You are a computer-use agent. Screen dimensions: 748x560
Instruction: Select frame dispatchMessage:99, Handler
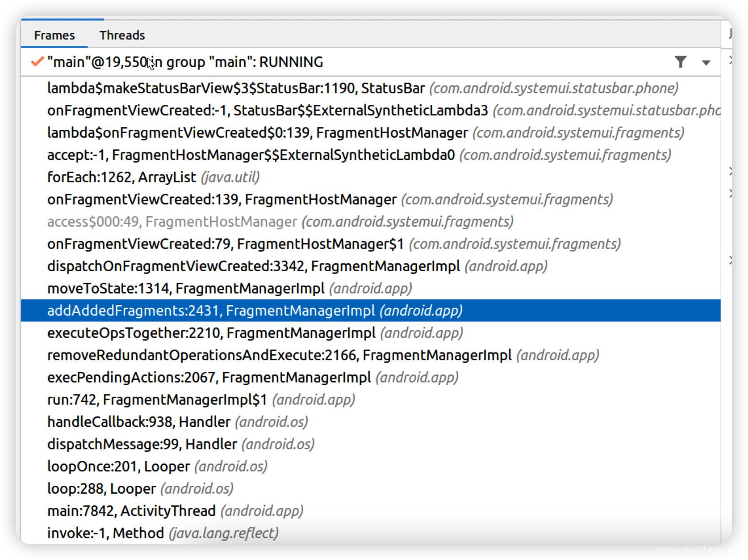(x=371, y=444)
